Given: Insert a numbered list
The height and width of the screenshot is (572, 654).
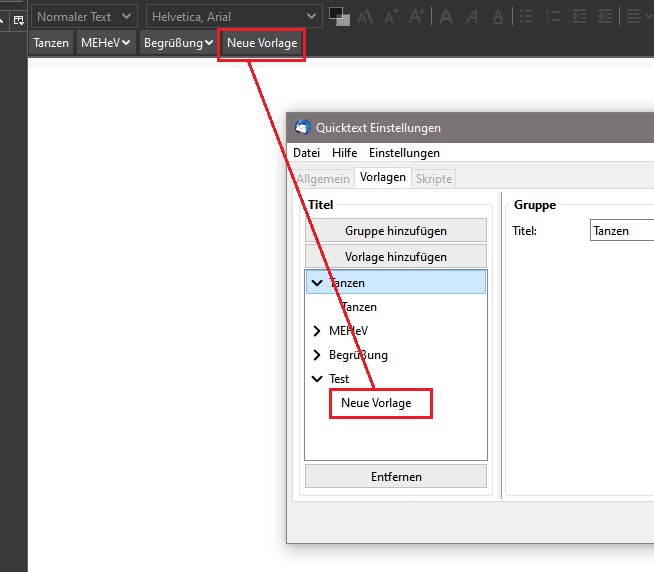Looking at the screenshot, I should [x=551, y=17].
